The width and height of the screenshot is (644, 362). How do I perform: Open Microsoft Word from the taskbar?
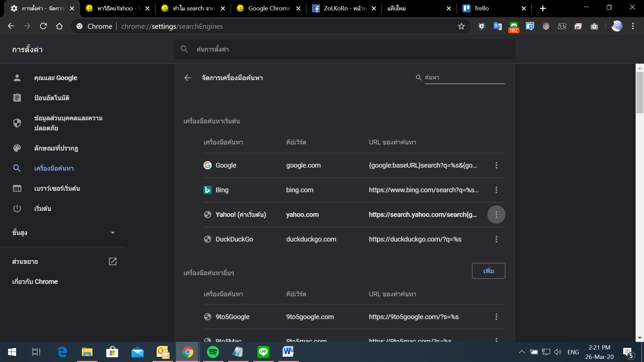[x=288, y=352]
